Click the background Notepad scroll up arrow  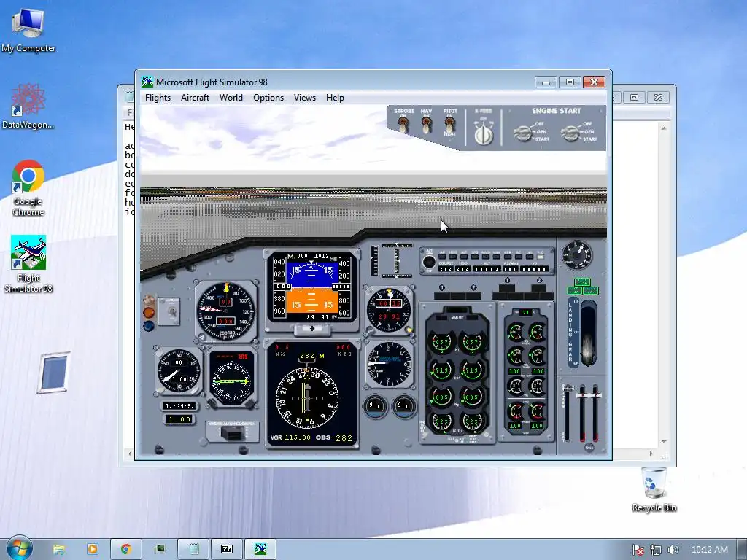(x=664, y=128)
